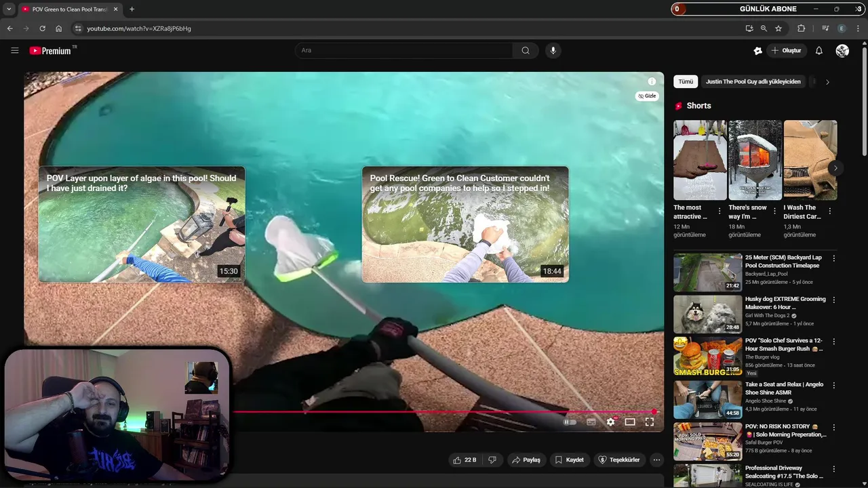Open the zoom indicator in address bar

764,28
